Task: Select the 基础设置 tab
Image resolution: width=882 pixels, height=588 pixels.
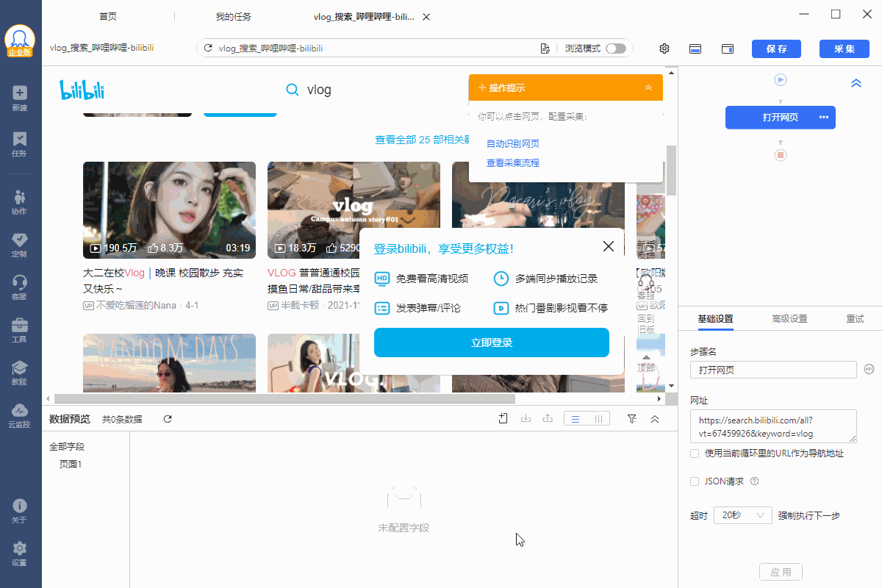Action: [715, 319]
